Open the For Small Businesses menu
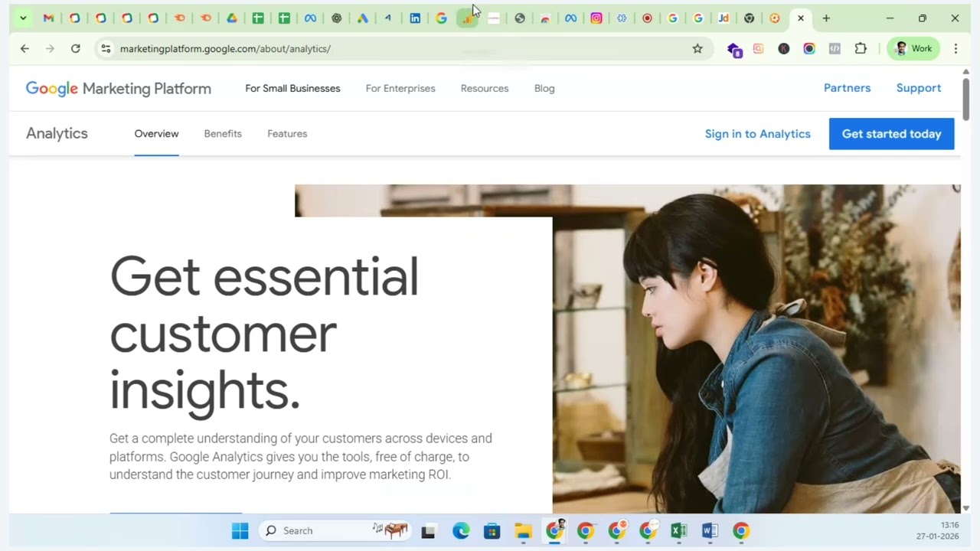 tap(292, 88)
